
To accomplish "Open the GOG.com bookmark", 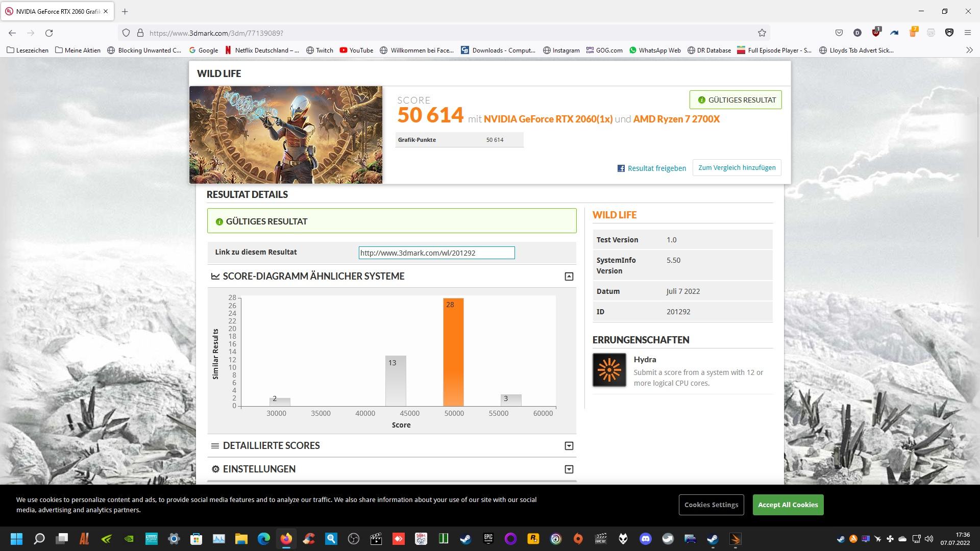I will tap(604, 50).
